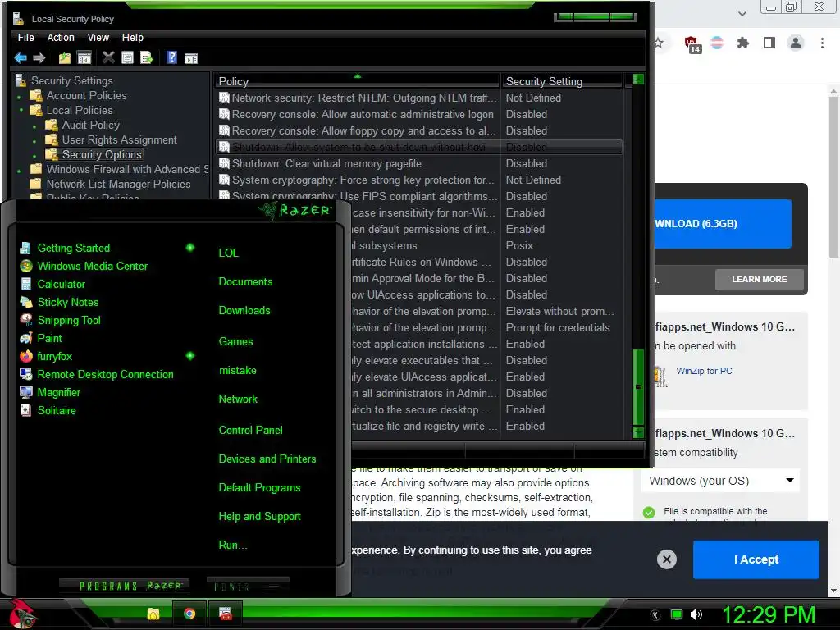
Task: Click the Chrome side panel icon
Action: click(x=769, y=43)
